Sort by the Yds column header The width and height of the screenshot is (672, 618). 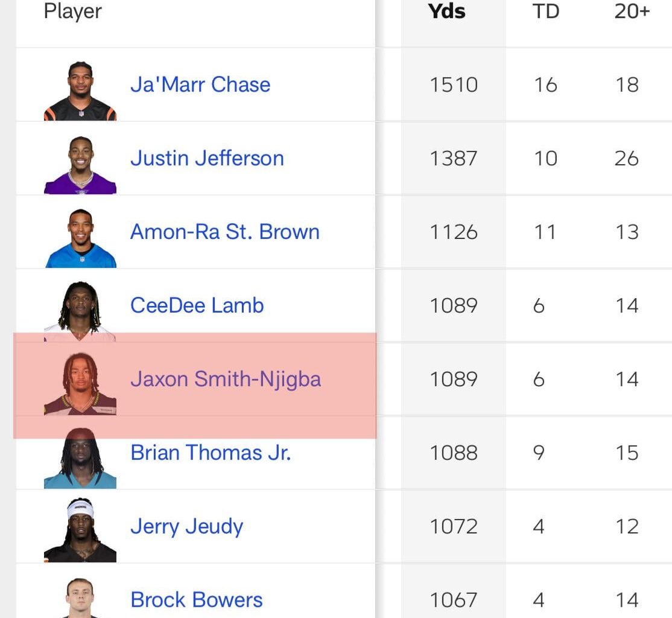point(446,11)
